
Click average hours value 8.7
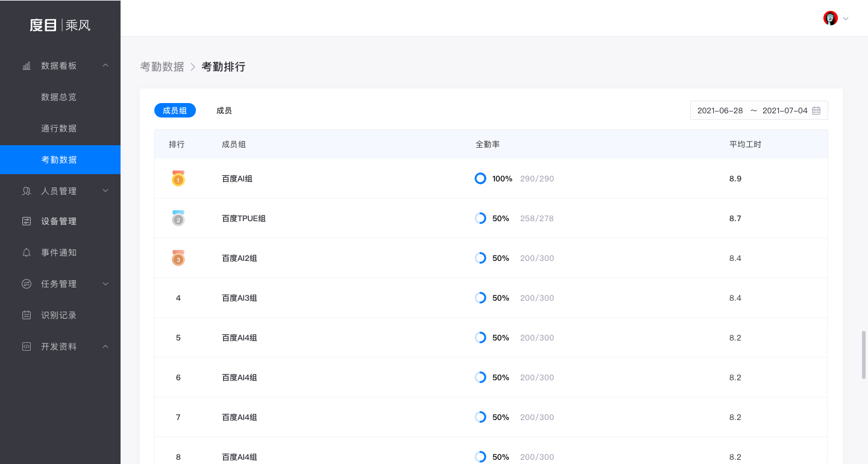[735, 218]
